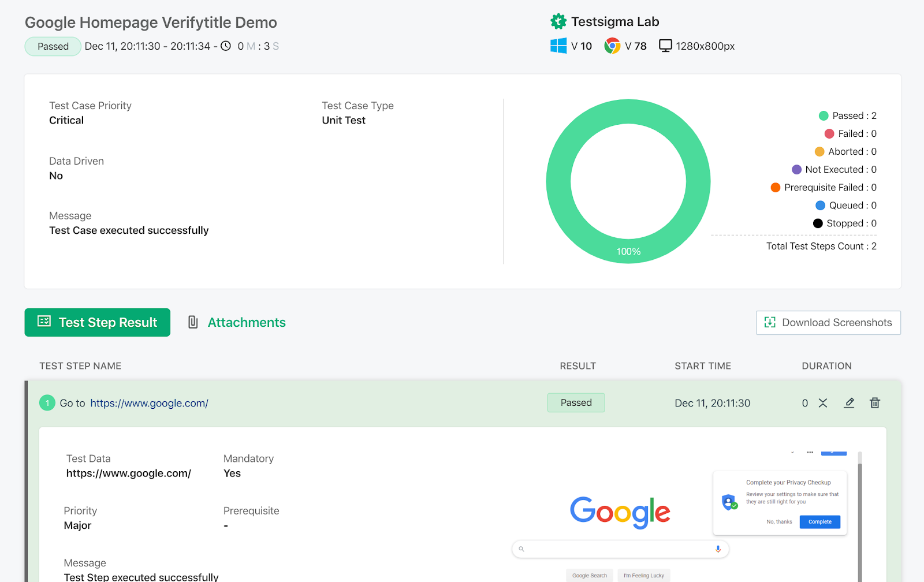This screenshot has height=582, width=924.
Task: Open the Test Step Result tab
Action: pos(98,322)
